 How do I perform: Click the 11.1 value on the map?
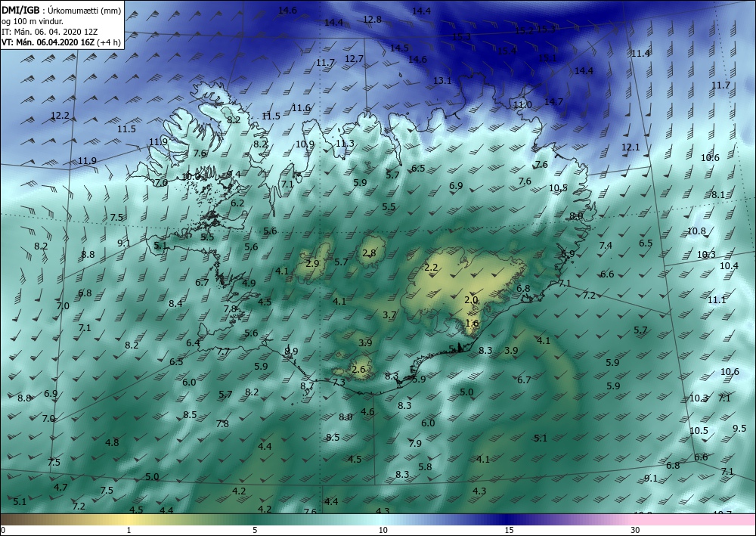click(717, 300)
